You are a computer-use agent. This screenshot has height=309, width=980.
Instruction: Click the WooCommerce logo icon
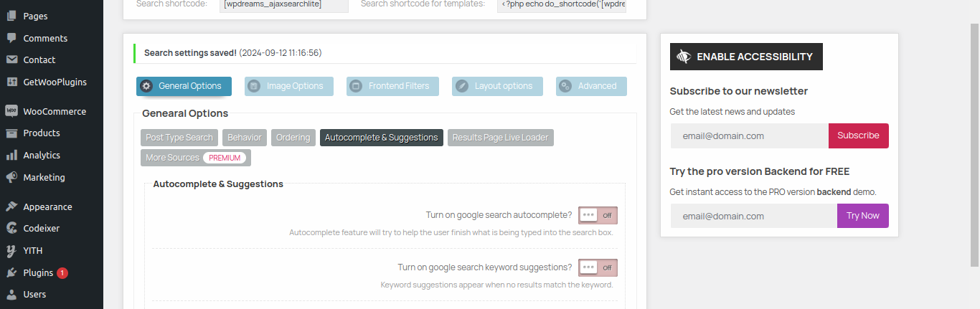click(11, 111)
